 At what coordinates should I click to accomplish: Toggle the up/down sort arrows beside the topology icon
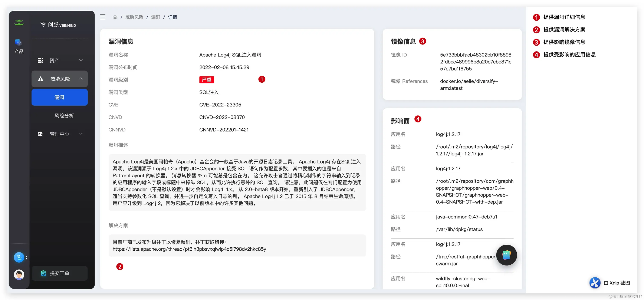pos(27,257)
